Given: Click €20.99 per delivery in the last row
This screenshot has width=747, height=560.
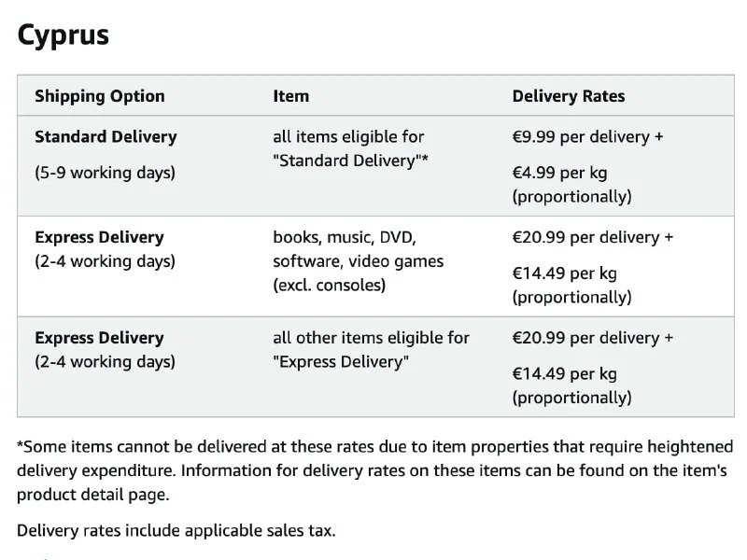Looking at the screenshot, I should point(593,339).
